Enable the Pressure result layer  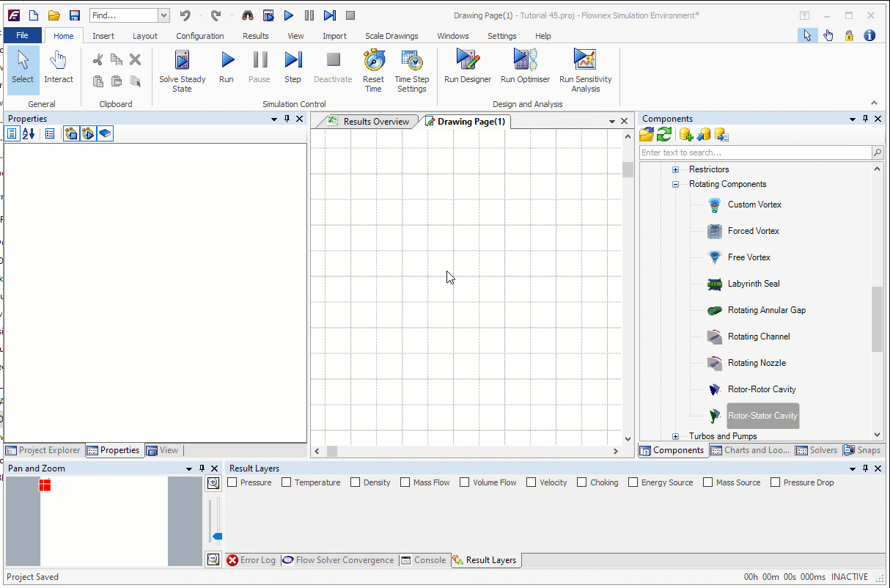[x=232, y=482]
